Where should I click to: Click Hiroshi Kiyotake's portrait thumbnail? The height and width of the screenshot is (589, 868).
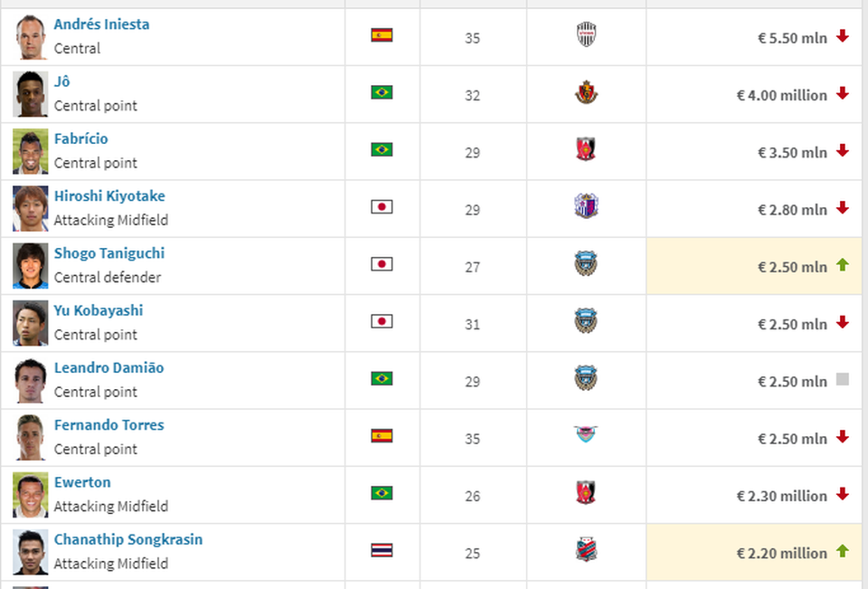pyautogui.click(x=31, y=208)
